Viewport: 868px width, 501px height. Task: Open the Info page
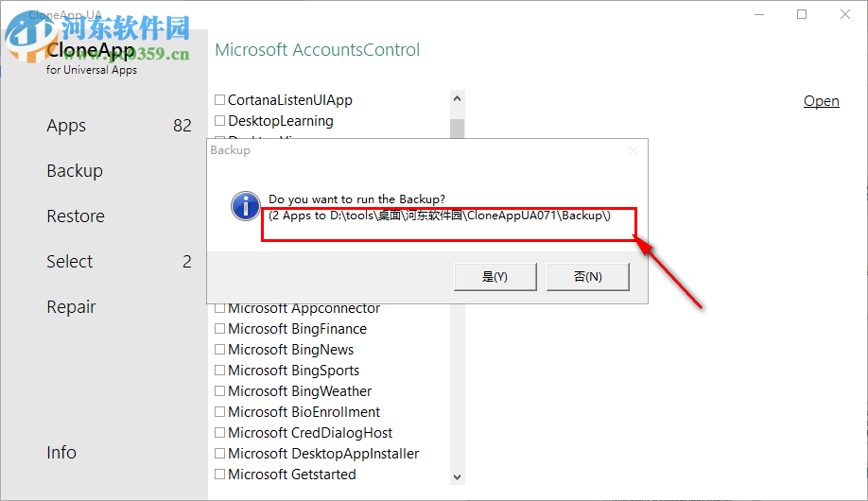coord(61,453)
